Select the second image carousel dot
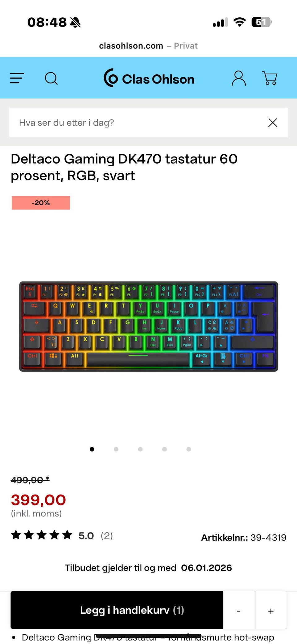Viewport: 297px width, 644px height. (x=116, y=449)
